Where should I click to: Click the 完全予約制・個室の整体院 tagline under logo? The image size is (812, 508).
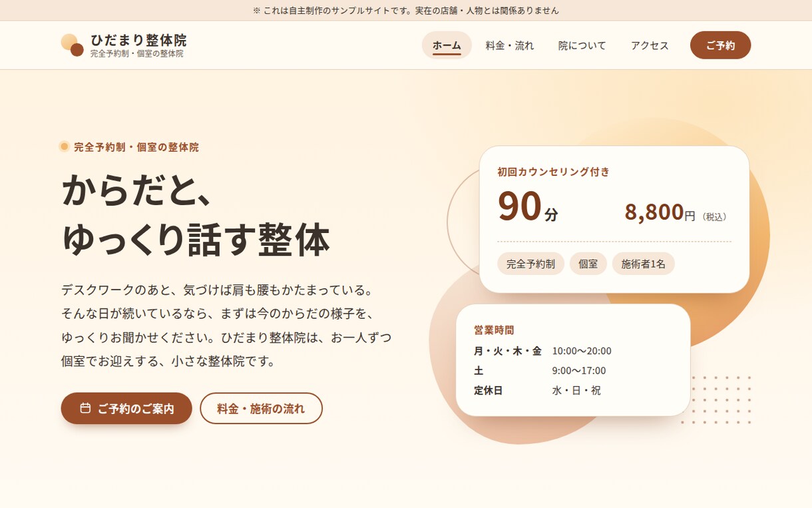coord(137,53)
